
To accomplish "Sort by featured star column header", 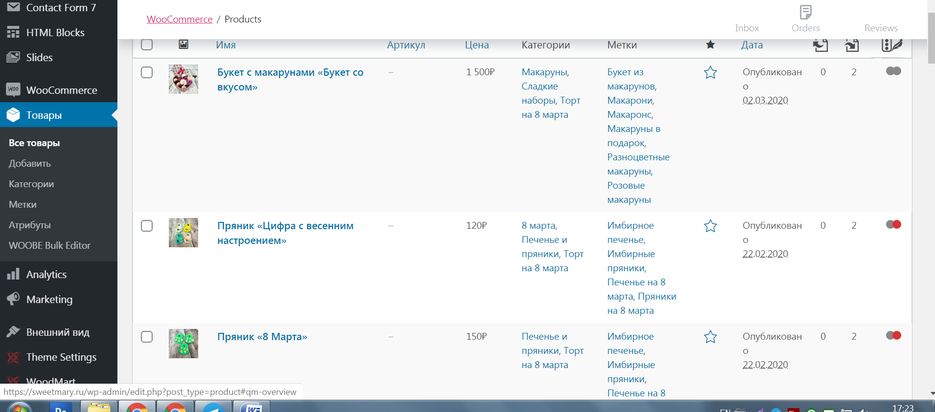I will coord(710,45).
